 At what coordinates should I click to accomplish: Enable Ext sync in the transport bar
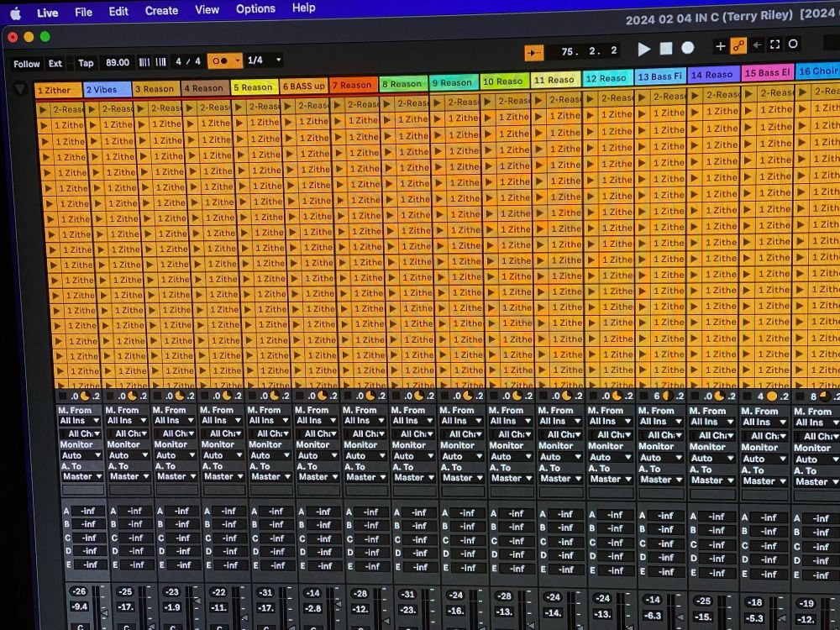point(55,62)
